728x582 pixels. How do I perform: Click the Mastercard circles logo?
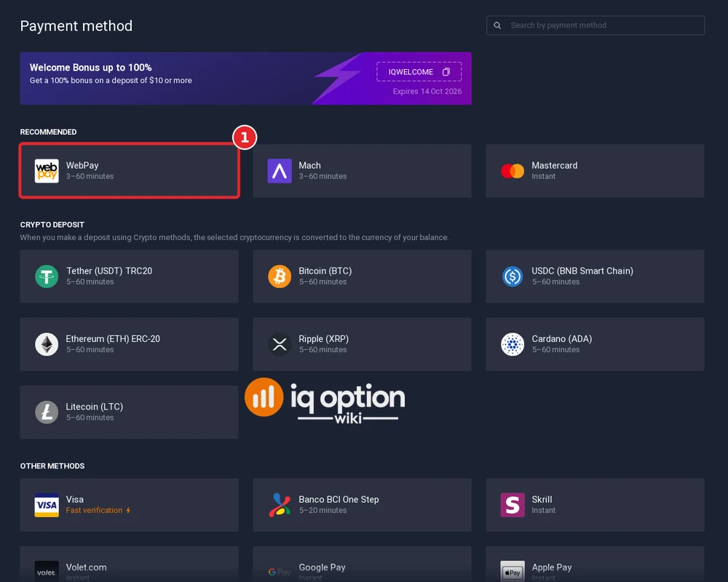[x=513, y=171]
